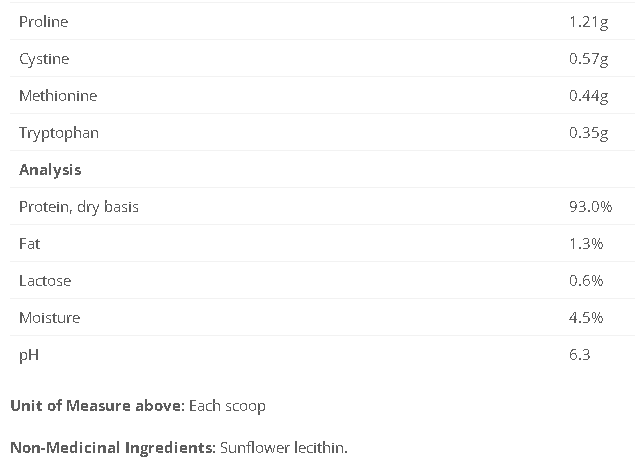Screen dimensions: 635x472
Task: Select the 1.3% fat value
Action: (586, 244)
